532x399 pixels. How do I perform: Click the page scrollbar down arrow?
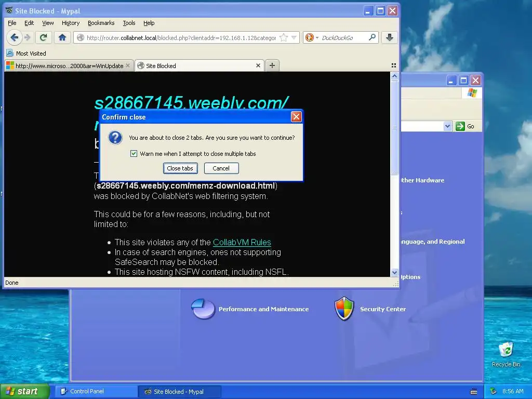coord(394,272)
